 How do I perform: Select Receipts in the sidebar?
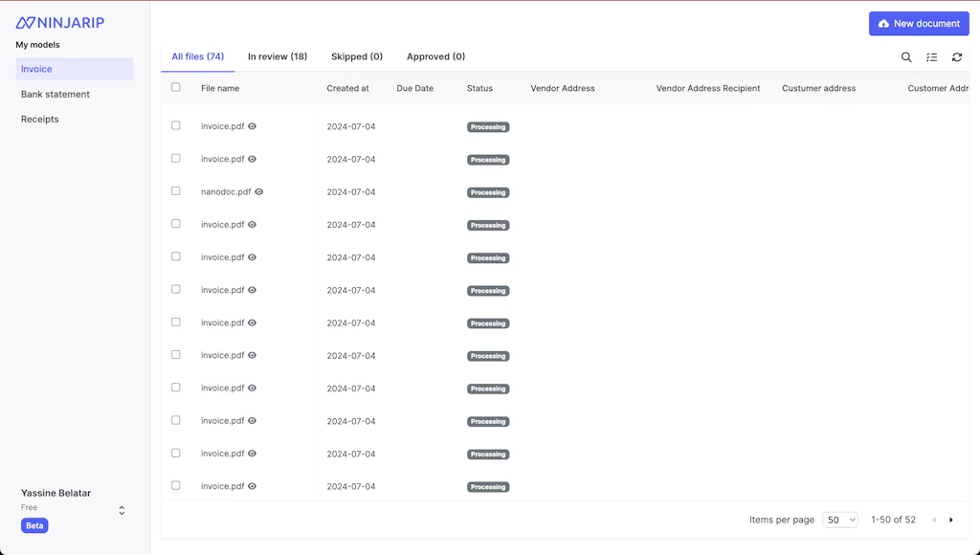[40, 120]
